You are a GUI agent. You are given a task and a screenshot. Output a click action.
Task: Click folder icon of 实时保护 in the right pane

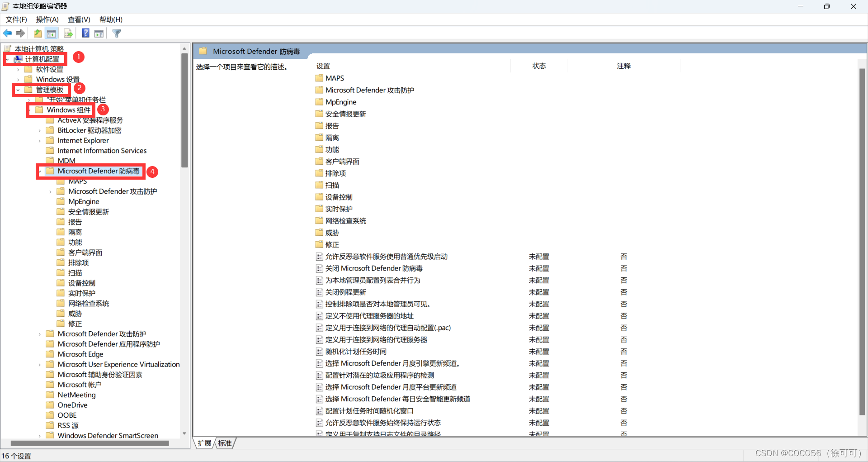[x=319, y=209]
